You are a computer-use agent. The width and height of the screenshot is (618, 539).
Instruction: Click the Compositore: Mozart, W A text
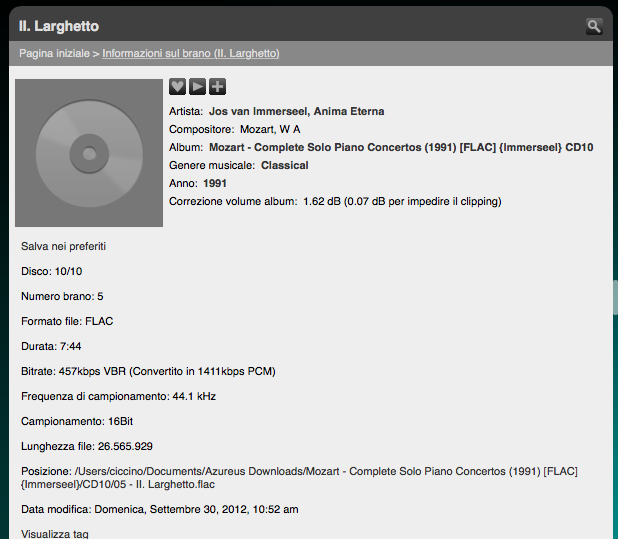tap(235, 130)
